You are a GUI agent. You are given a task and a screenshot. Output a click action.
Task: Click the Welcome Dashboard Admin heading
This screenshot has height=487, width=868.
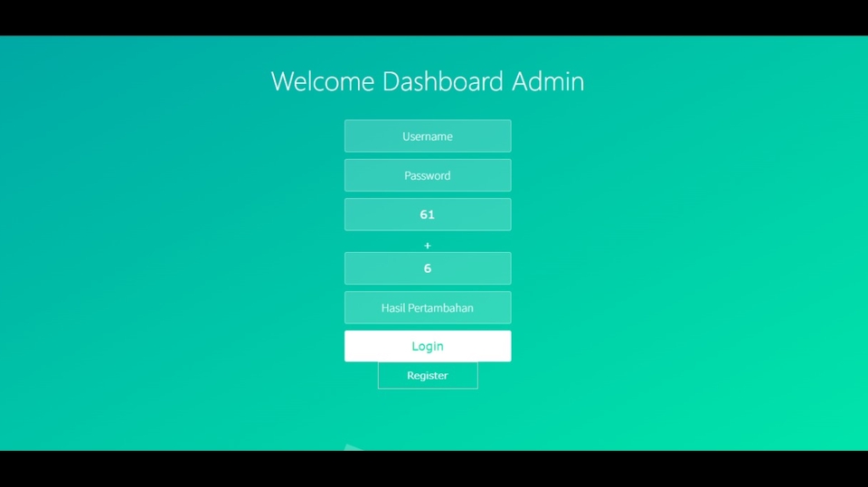tap(428, 81)
